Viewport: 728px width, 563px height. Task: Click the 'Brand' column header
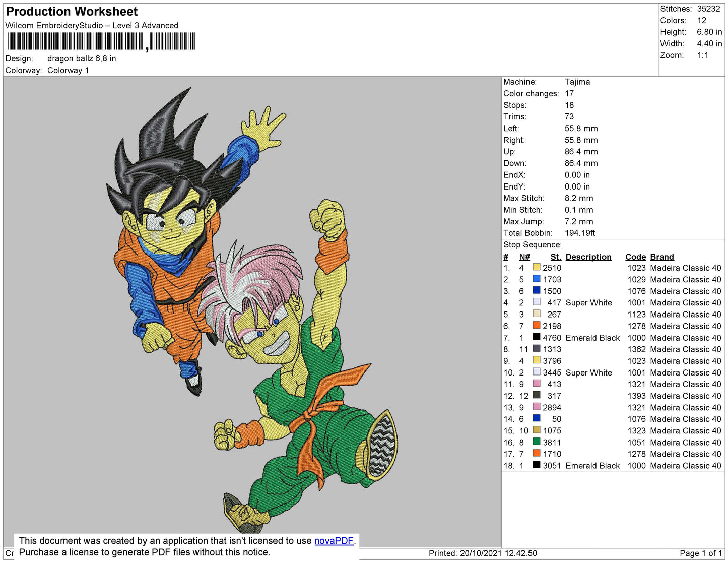coord(661,257)
